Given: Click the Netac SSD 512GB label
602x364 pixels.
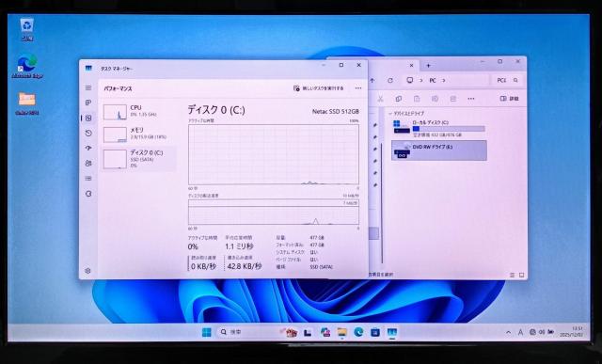Looking at the screenshot, I should coord(336,111).
